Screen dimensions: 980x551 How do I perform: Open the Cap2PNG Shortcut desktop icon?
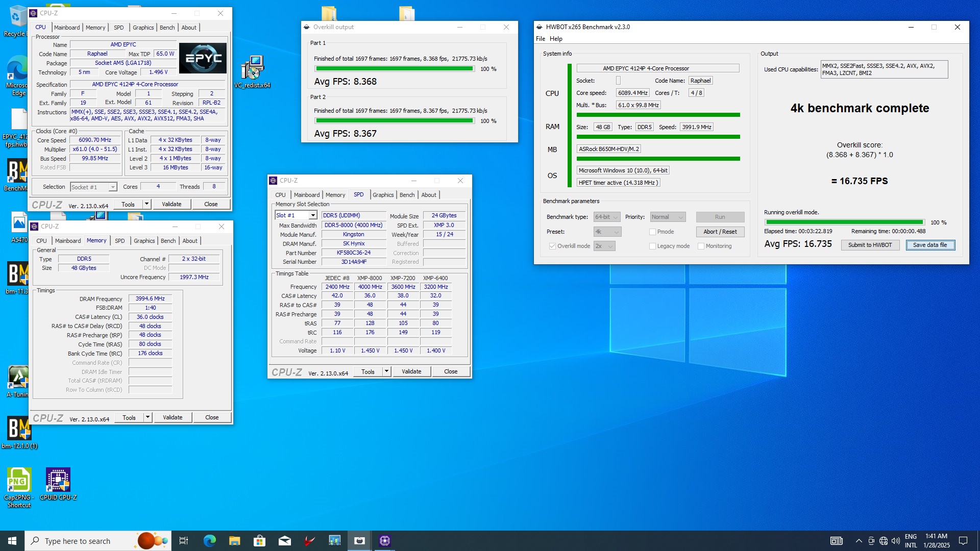tap(19, 487)
